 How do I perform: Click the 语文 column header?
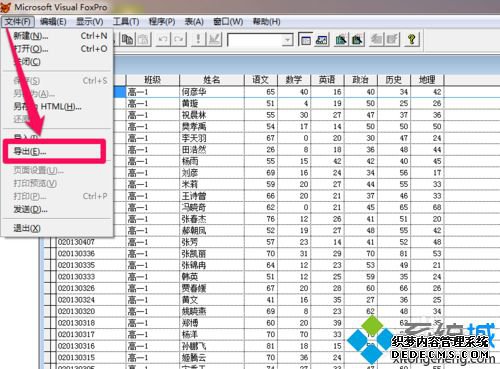click(x=260, y=80)
